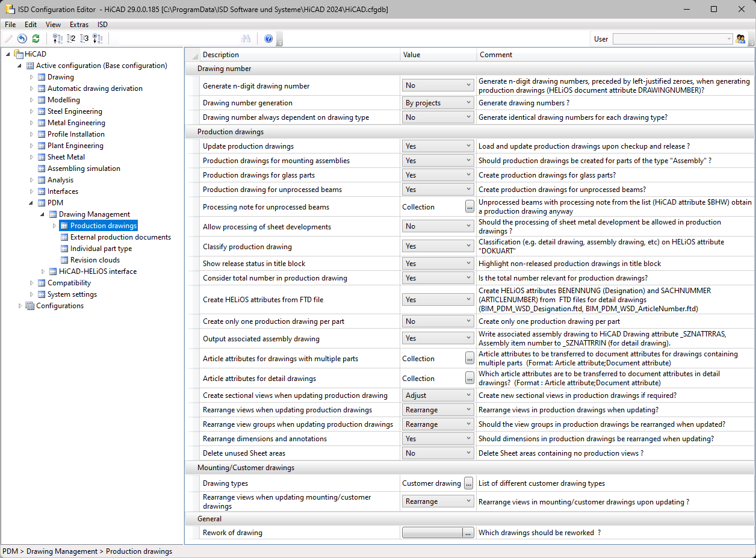The width and height of the screenshot is (756, 558).
Task: Click the Configurations node icon
Action: click(30, 306)
